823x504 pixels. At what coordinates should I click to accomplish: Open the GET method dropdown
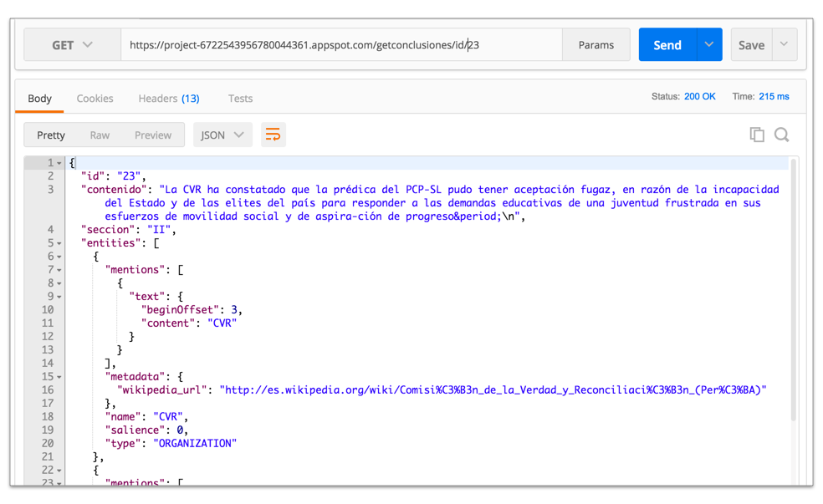(73, 45)
